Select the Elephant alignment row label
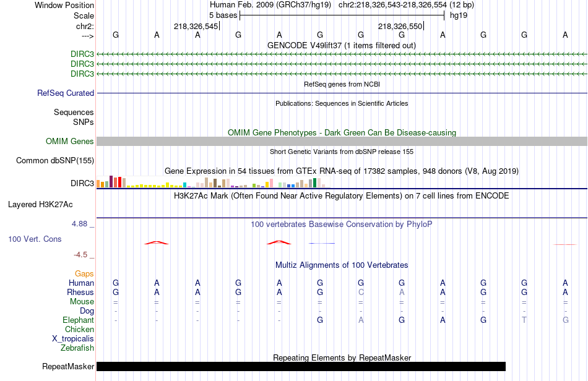The image size is (588, 381). coord(78,320)
